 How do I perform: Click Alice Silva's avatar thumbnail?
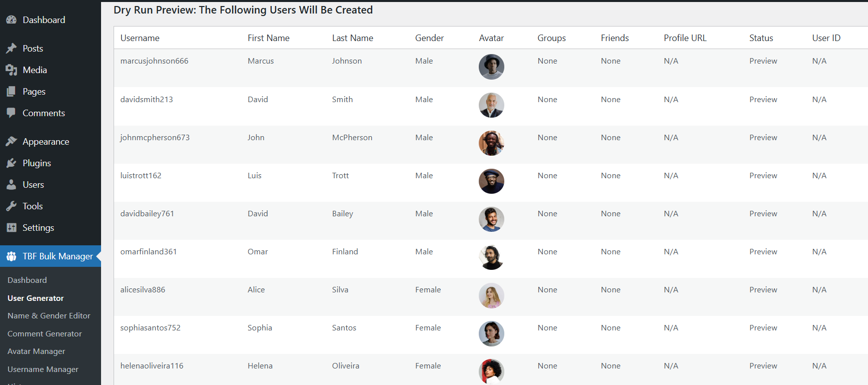[x=491, y=296]
